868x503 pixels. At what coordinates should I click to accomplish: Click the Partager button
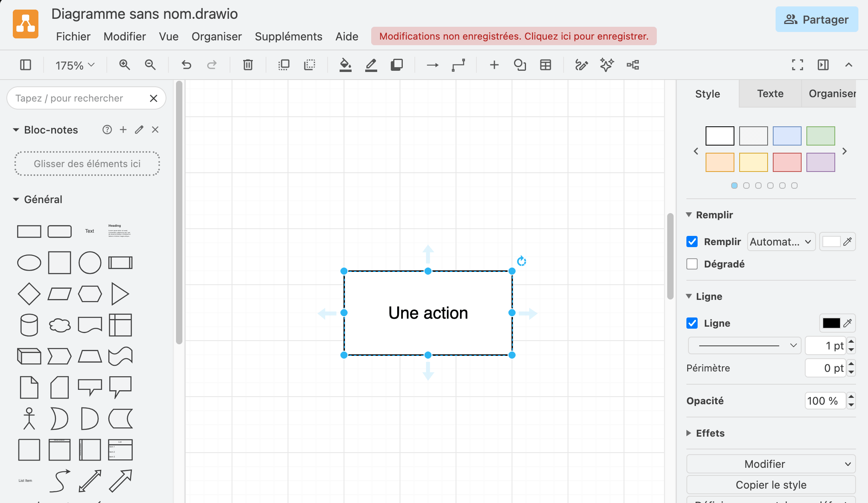pos(816,19)
